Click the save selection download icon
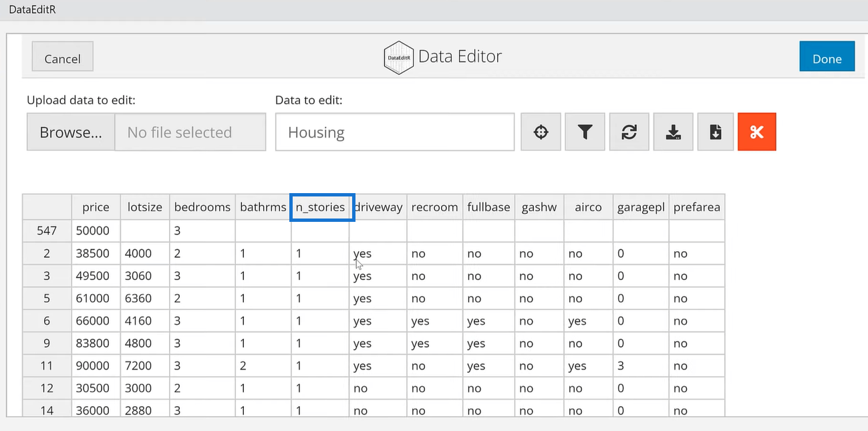 pos(673,132)
